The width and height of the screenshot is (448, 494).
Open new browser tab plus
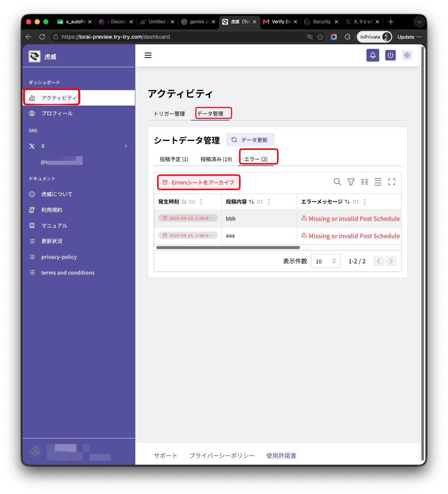pos(391,22)
